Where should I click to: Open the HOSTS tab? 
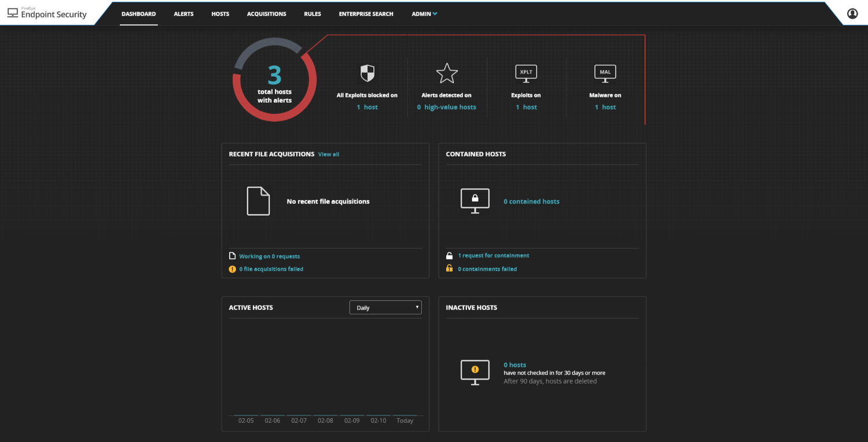click(220, 13)
